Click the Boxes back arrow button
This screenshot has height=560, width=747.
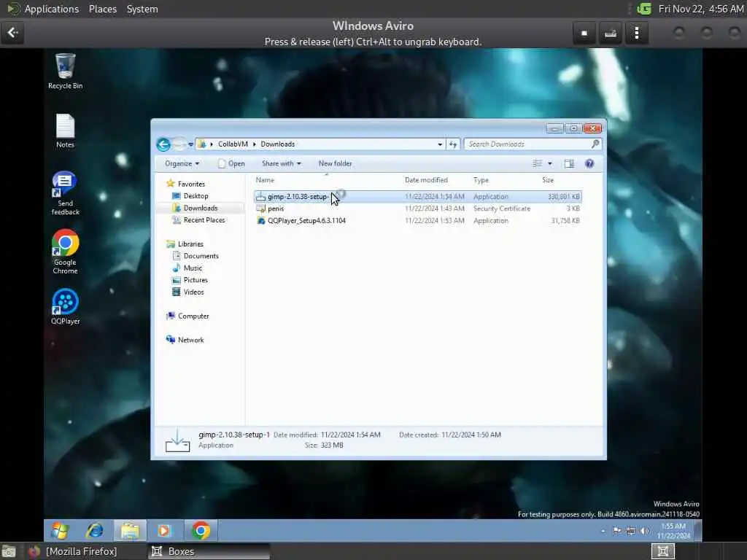coord(12,33)
